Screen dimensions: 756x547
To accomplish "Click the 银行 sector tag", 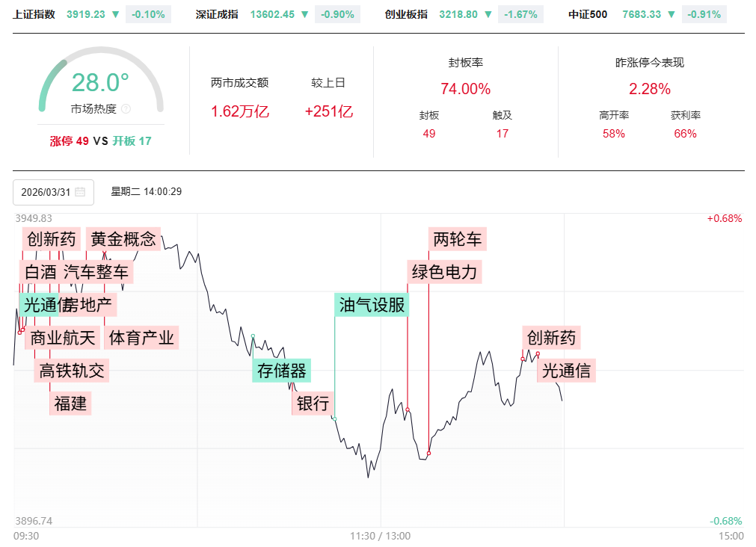I will tap(313, 404).
